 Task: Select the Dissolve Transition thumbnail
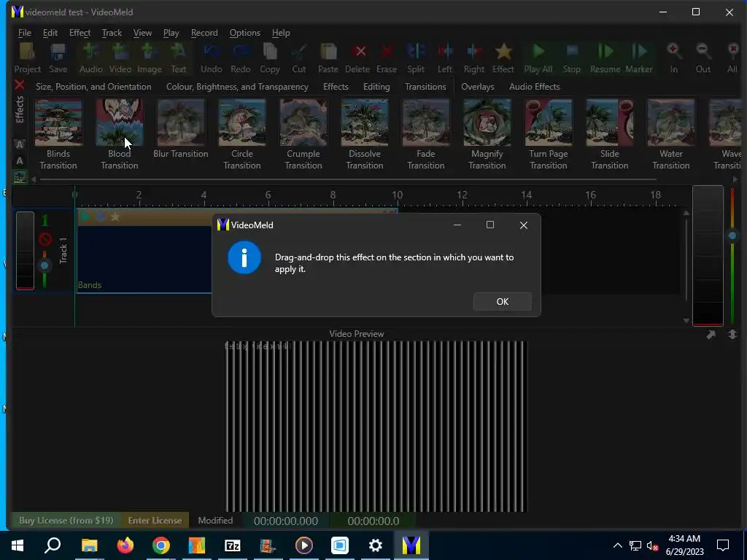coord(365,122)
